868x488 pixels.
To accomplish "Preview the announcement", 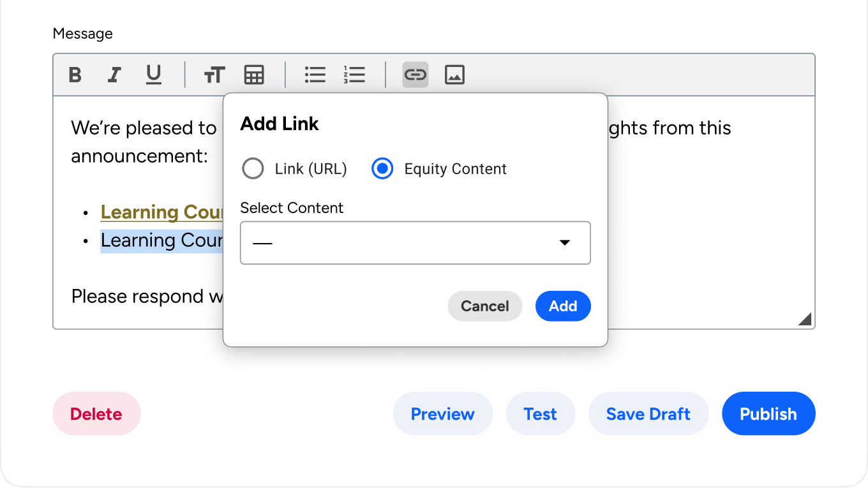I will pos(442,414).
